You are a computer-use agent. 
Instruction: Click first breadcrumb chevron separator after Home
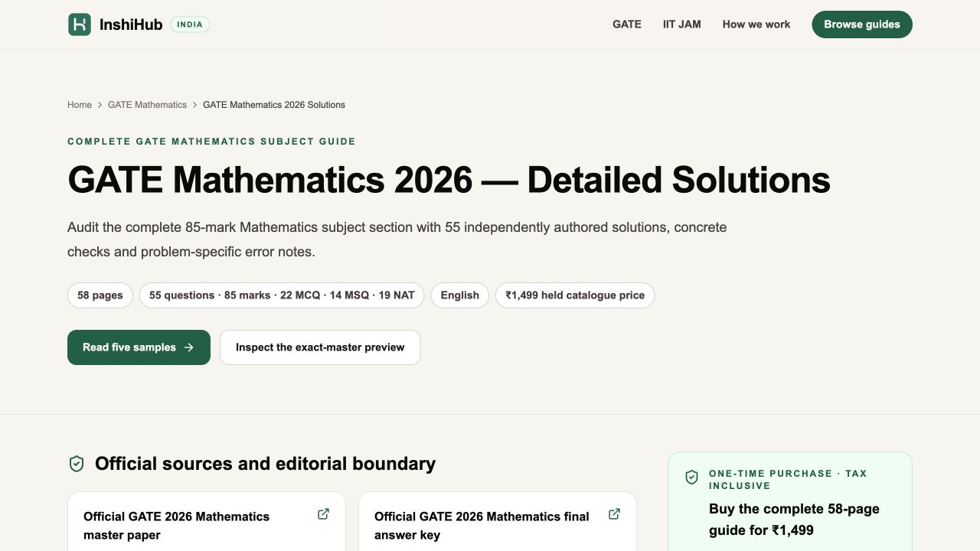(100, 105)
